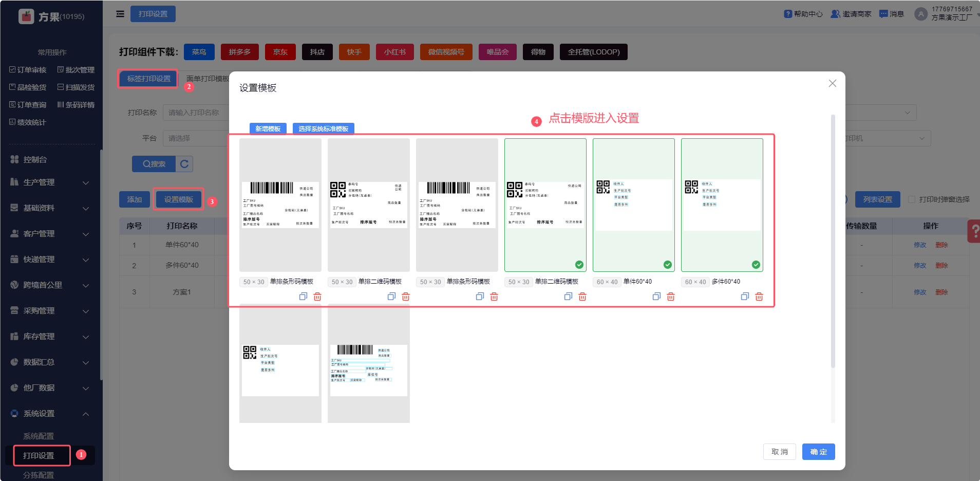
Task: Copy the green-checked 单排二维码模板 template
Action: [568, 297]
